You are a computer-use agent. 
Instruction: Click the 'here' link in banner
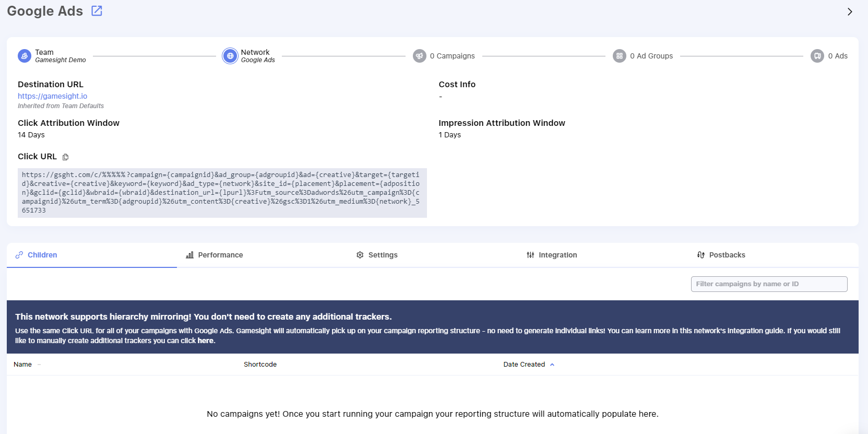pyautogui.click(x=205, y=341)
